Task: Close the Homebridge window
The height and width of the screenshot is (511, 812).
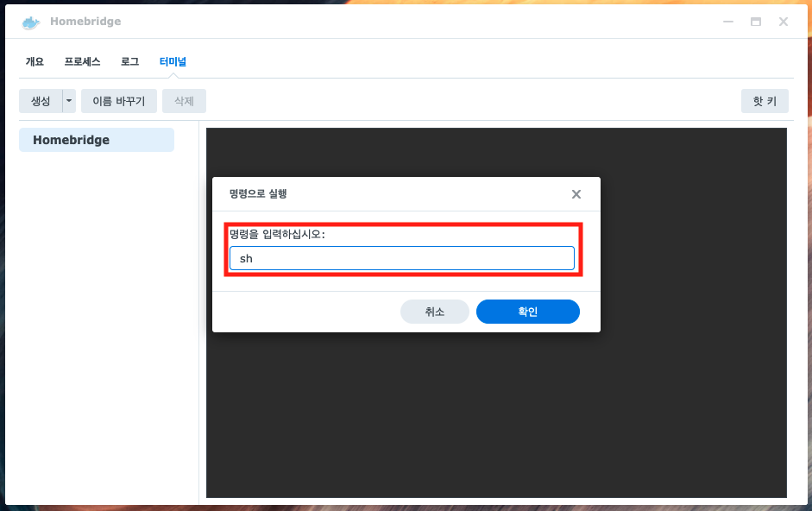Action: click(x=784, y=22)
